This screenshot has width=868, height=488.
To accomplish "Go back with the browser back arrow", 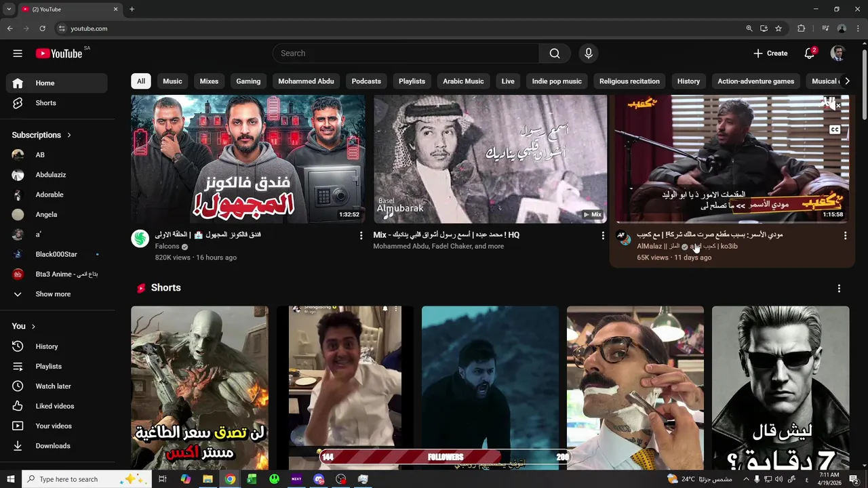I will click(9, 28).
